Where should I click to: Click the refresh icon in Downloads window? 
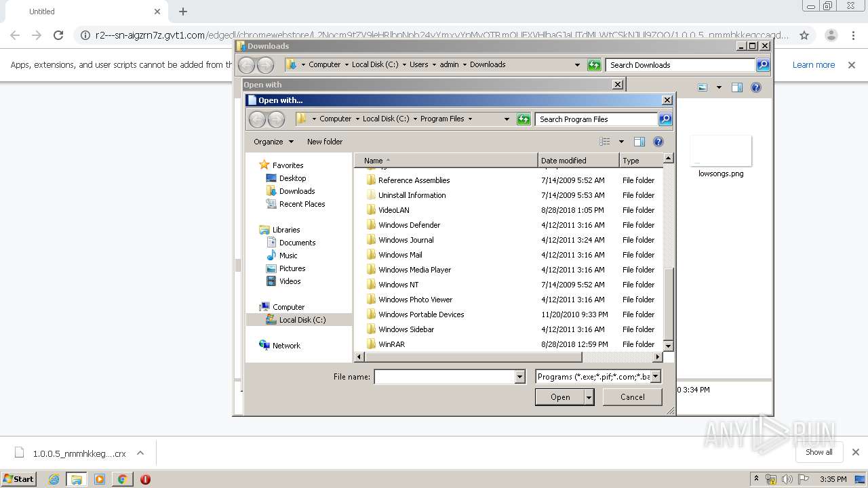tap(594, 65)
